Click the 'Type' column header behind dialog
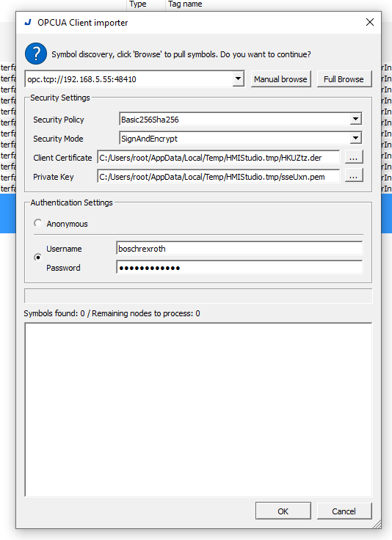Screen dimensions: 392x540 pos(138,4)
